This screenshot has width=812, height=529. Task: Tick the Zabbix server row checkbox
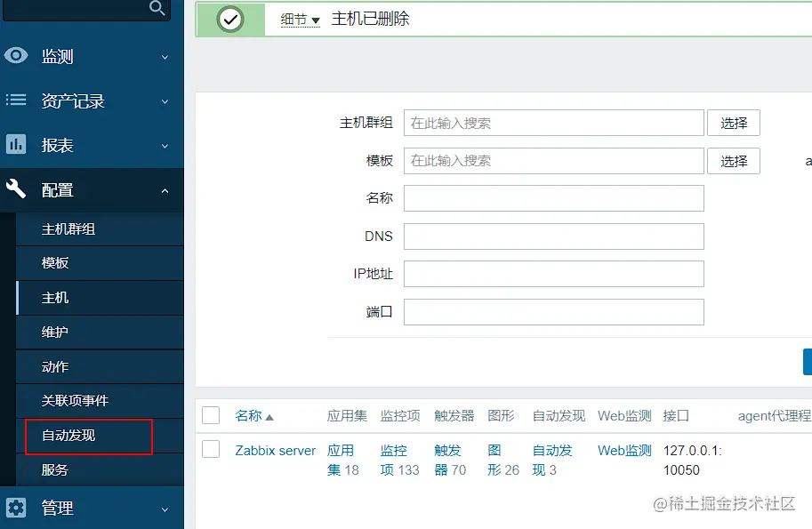[211, 449]
